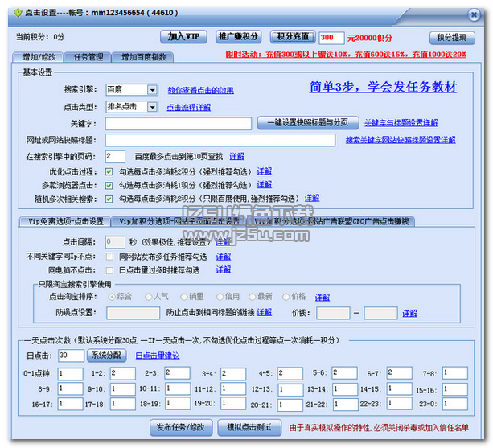
Task: Close the 点击设置 window
Action: (x=474, y=14)
